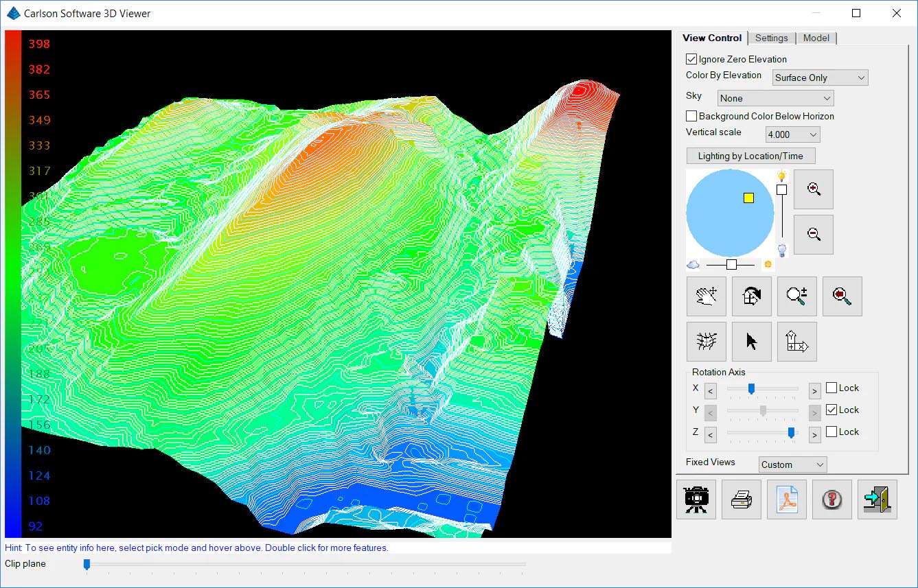
Task: Export the view with the PDF icon
Action: point(786,499)
